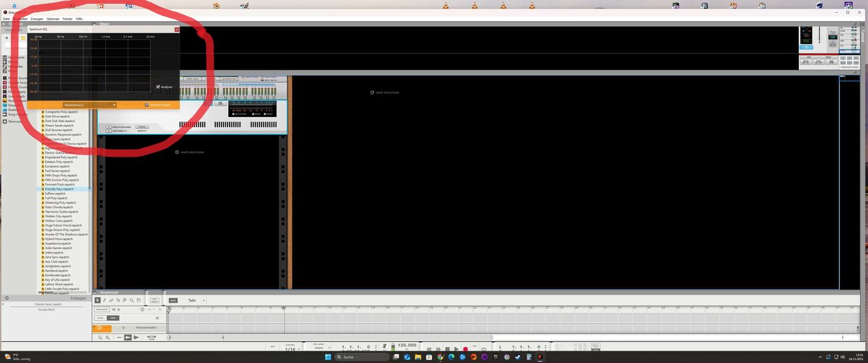Select the Pencil tool in sequencer toolbar
The width and height of the screenshot is (868, 363).
(x=104, y=301)
